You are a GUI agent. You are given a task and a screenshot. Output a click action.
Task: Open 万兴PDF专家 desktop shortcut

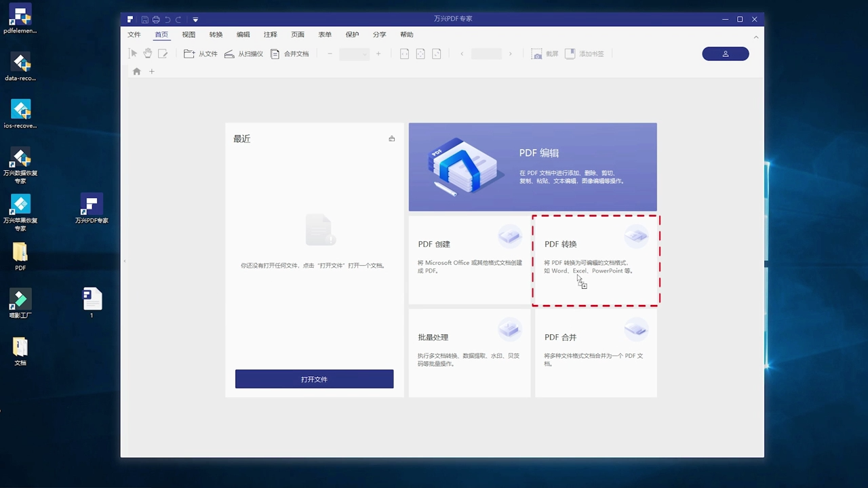pyautogui.click(x=92, y=209)
